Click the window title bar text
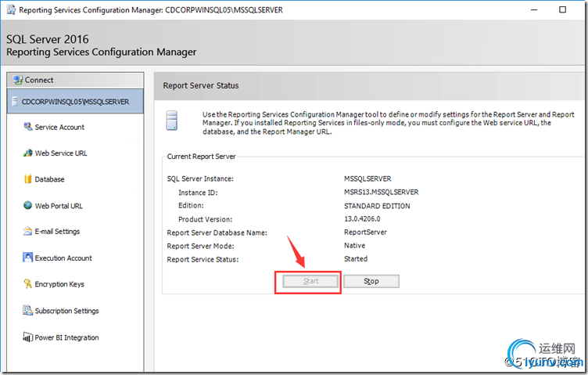588x375 pixels. tap(151, 10)
